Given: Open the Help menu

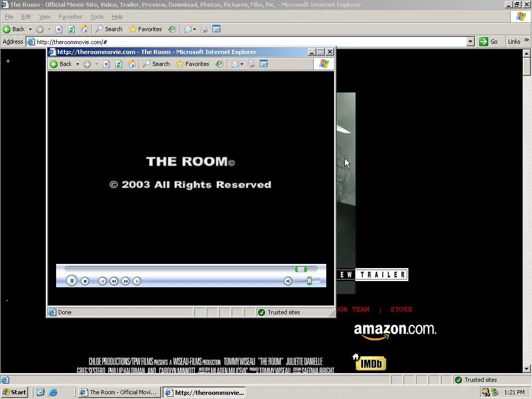Looking at the screenshot, I should coord(117,17).
